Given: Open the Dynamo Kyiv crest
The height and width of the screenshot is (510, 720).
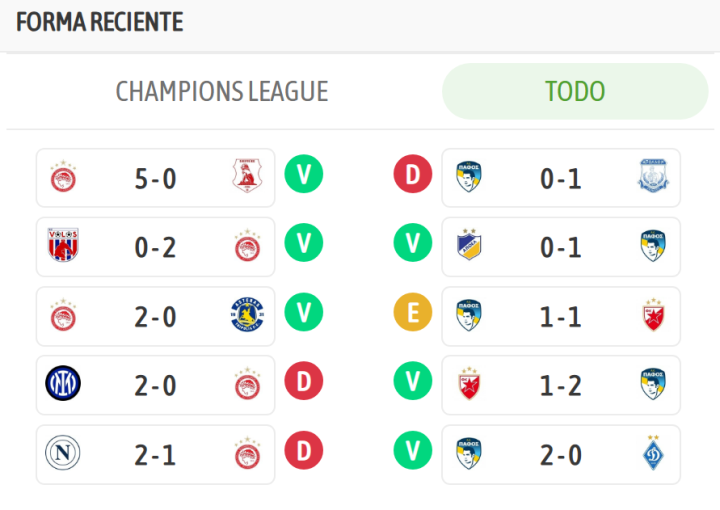Looking at the screenshot, I should click(x=654, y=453).
